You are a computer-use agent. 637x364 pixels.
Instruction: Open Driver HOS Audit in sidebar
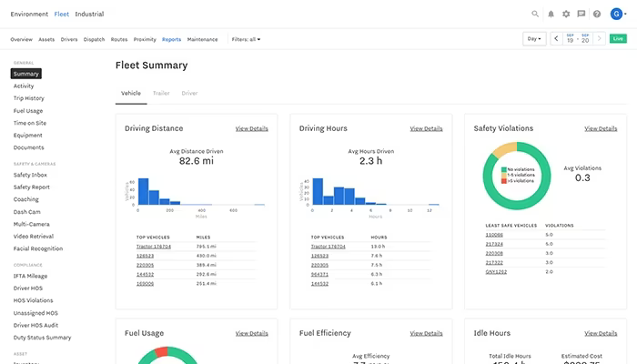click(35, 325)
